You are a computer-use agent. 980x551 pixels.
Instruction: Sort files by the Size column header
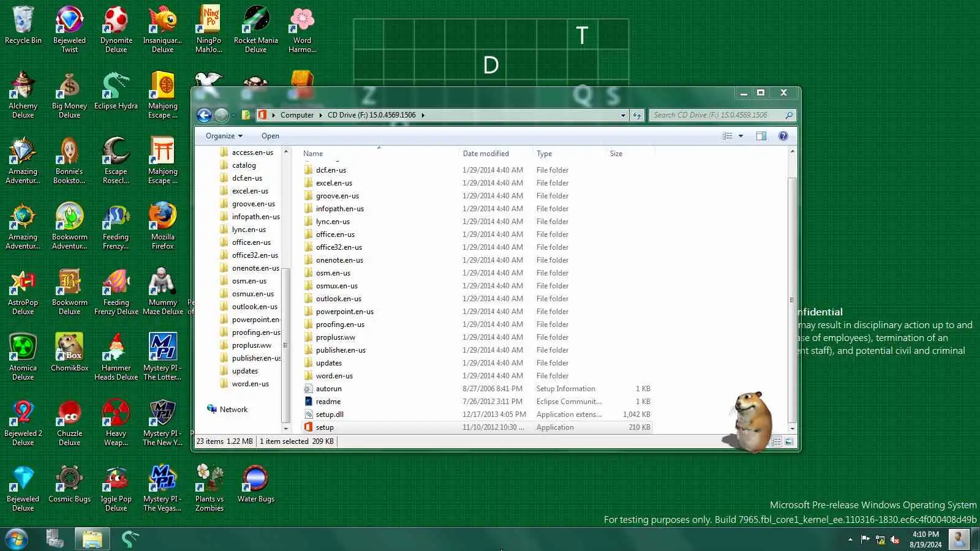point(629,154)
